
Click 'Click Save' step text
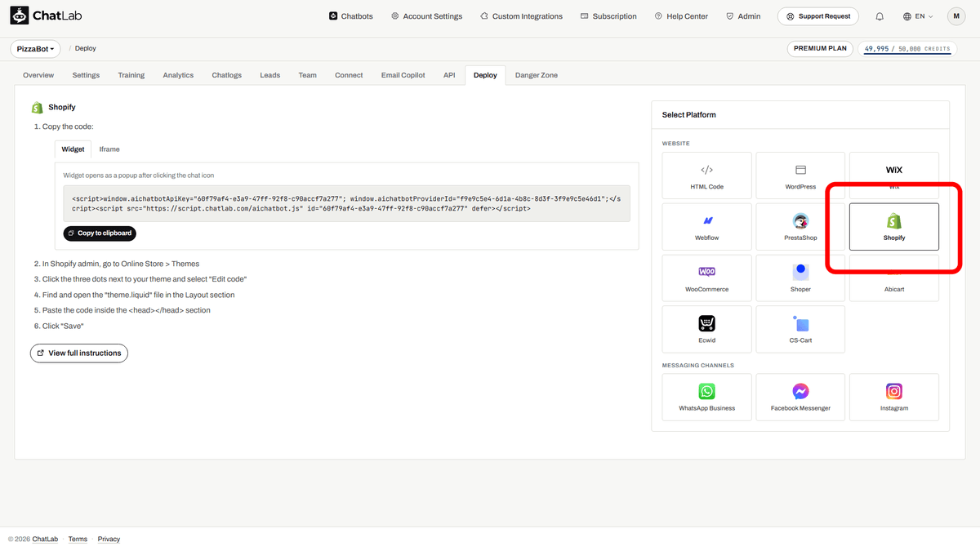point(63,326)
